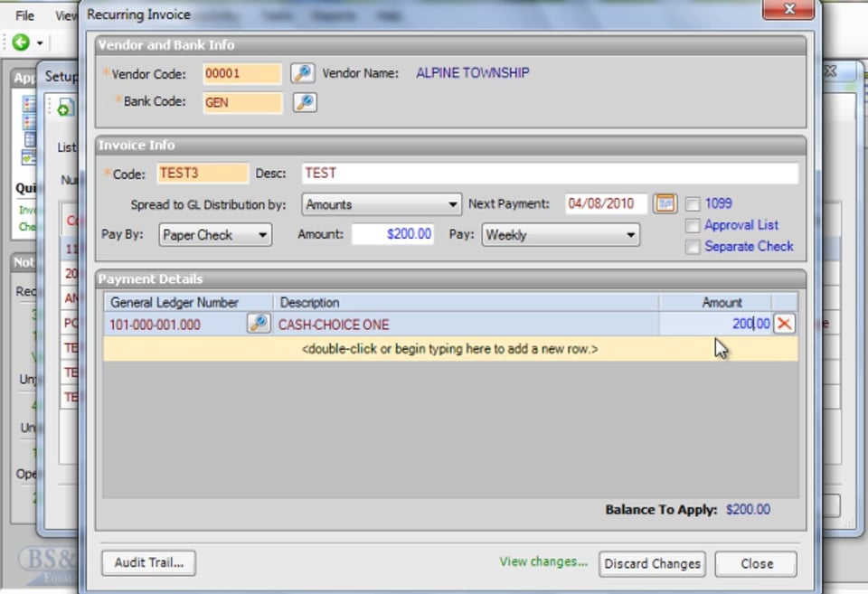The width and height of the screenshot is (868, 594).
Task: Click the General Ledger Number column header
Action: (188, 302)
